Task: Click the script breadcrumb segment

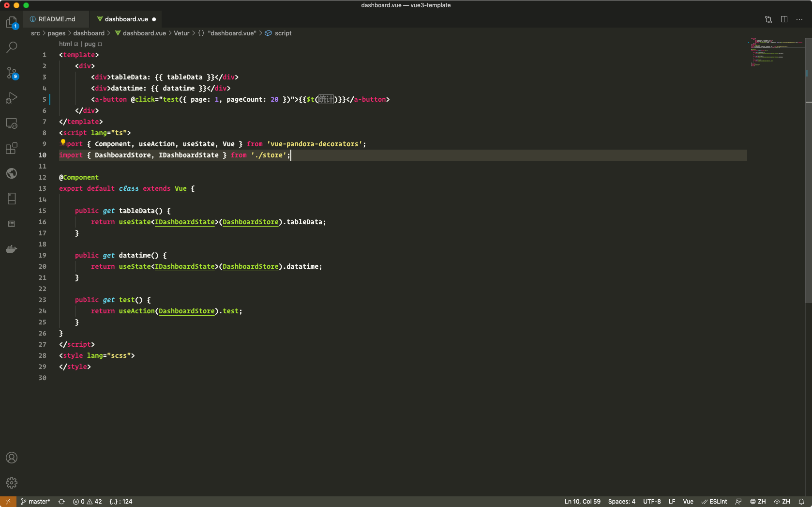Action: (x=278, y=33)
